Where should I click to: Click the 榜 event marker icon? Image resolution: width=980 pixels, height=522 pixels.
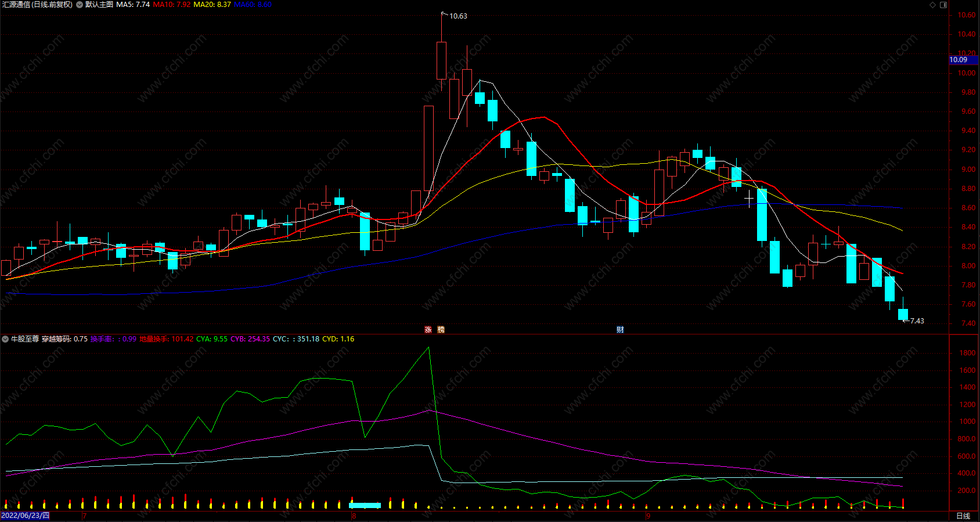[441, 330]
